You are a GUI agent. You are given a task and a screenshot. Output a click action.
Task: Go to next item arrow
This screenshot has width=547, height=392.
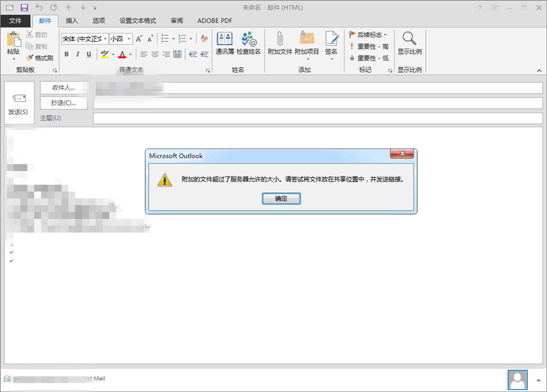point(83,8)
